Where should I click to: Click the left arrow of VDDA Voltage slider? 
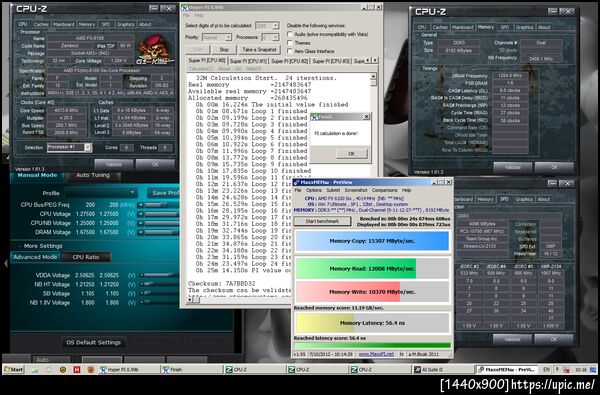[141, 276]
